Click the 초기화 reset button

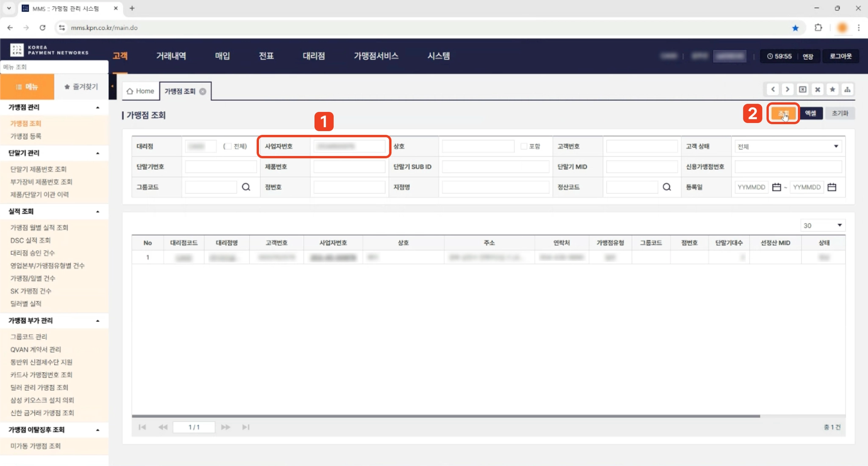840,113
